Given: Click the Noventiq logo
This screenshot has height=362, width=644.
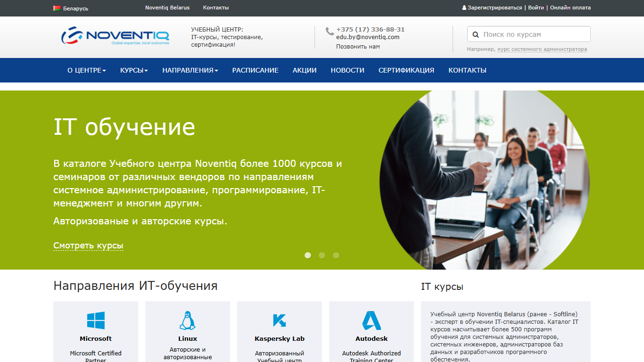Looking at the screenshot, I should (115, 36).
